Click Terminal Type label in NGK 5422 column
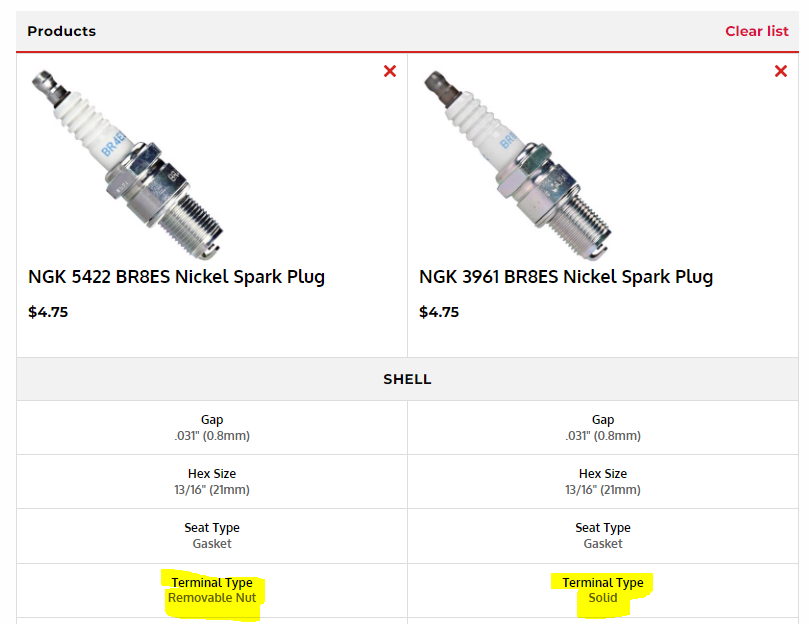The height and width of the screenshot is (624, 809). [x=212, y=582]
